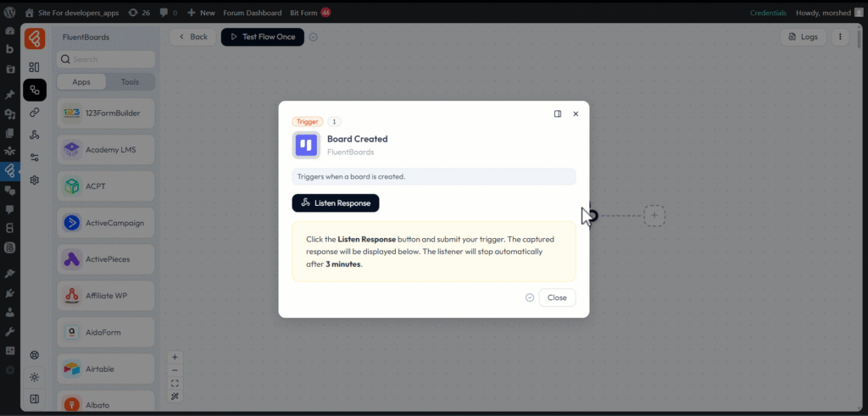This screenshot has height=416, width=868.
Task: Open comments bubble in admin bar
Action: [x=169, y=12]
